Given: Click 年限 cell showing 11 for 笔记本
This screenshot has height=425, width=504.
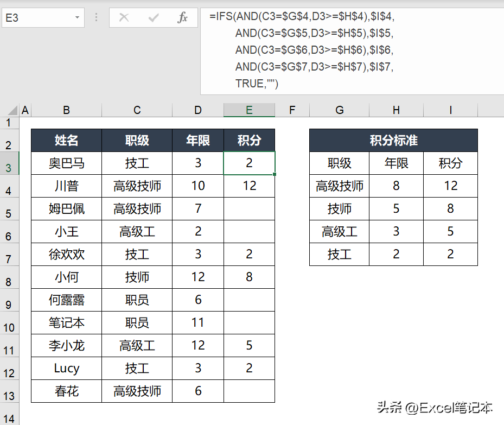Looking at the screenshot, I should coord(198,323).
